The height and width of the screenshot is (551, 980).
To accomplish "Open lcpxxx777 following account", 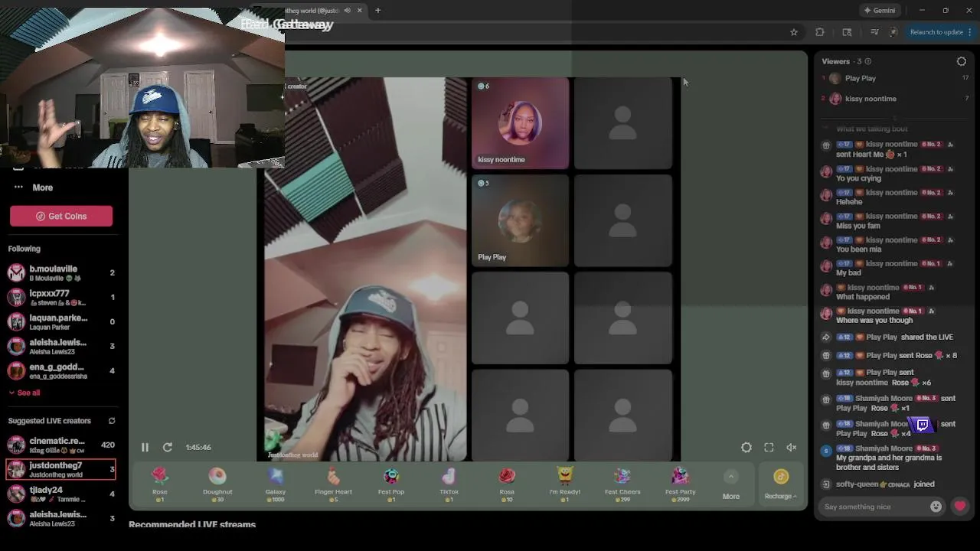I will (x=61, y=298).
